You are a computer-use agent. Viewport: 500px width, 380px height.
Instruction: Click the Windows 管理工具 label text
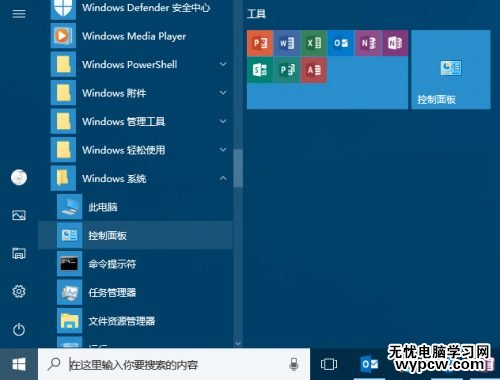pyautogui.click(x=123, y=121)
